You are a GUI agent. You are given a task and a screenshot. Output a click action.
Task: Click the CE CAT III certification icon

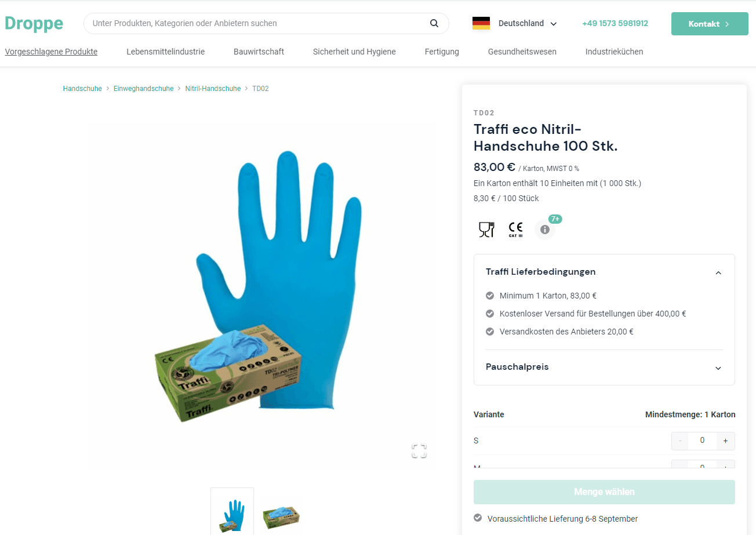pos(515,230)
